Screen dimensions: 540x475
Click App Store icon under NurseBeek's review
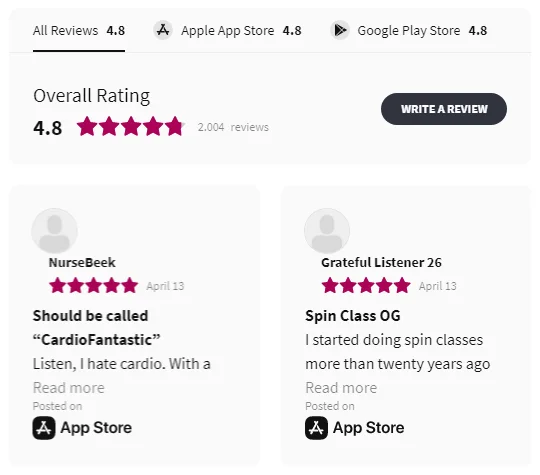pyautogui.click(x=44, y=428)
